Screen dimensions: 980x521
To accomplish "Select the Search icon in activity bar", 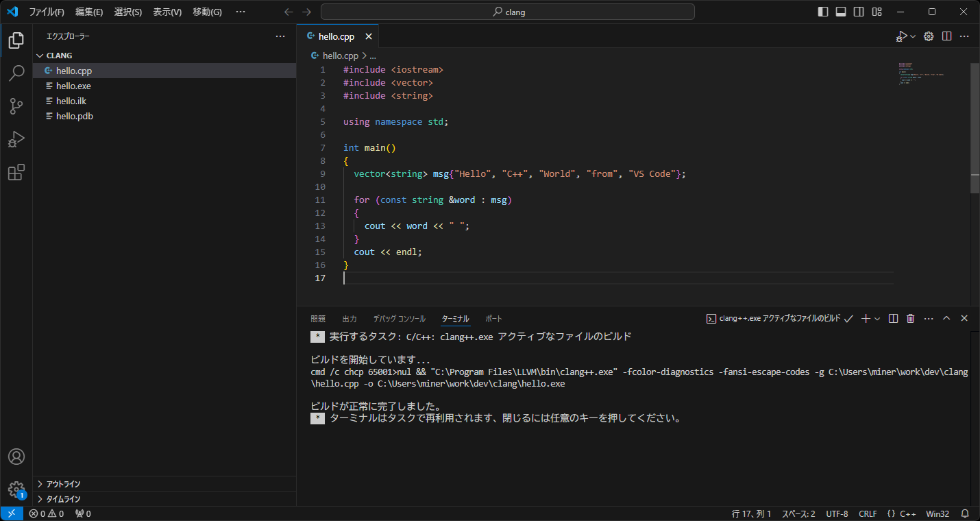I will tap(16, 73).
